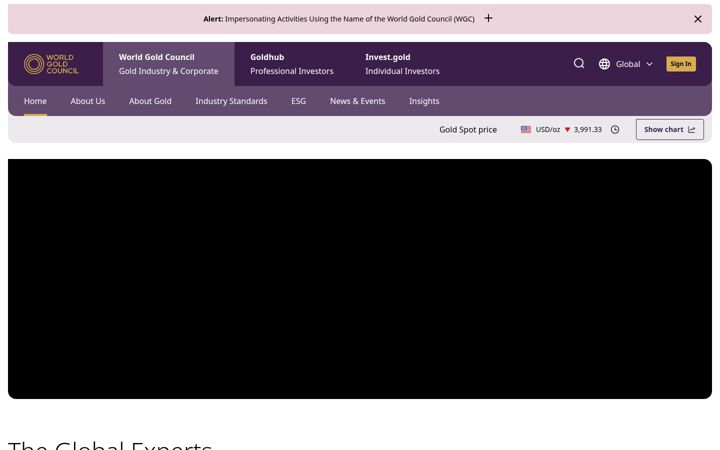The width and height of the screenshot is (720, 450).
Task: Click the Gold Spot price label
Action: [468, 129]
